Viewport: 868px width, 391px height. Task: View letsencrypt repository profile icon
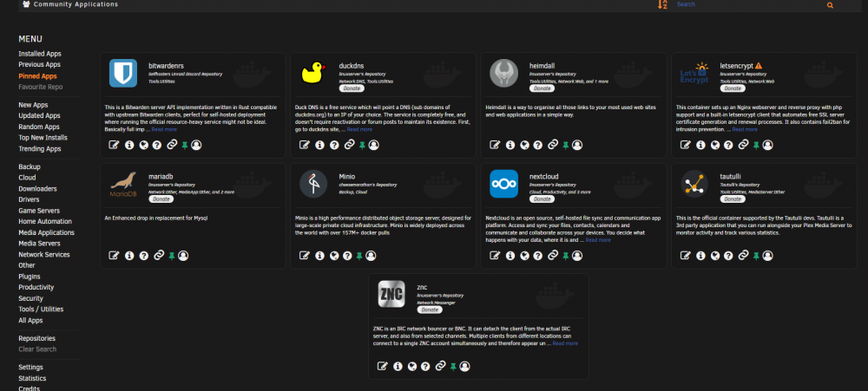pos(768,145)
